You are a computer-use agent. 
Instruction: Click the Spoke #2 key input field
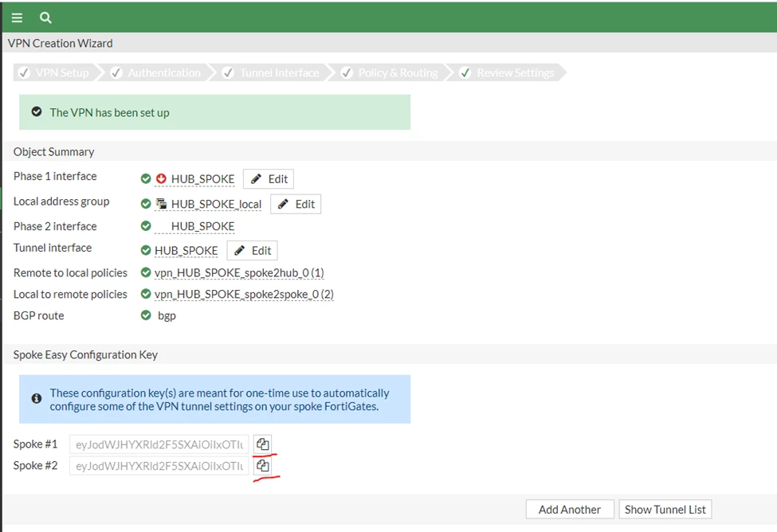159,466
